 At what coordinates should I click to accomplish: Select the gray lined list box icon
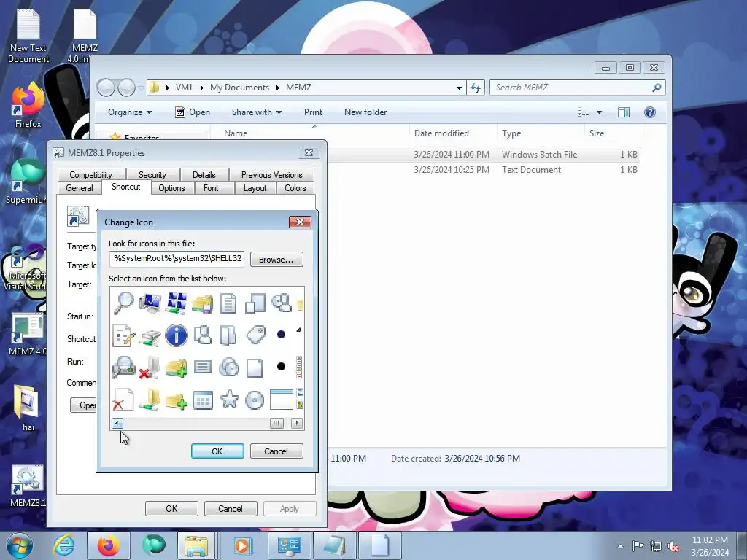(x=203, y=367)
